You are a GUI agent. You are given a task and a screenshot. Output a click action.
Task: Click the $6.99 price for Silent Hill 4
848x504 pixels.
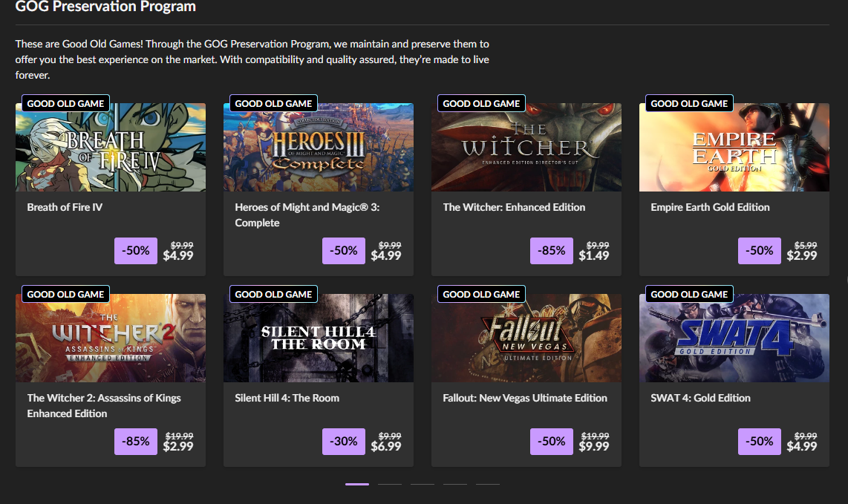click(386, 447)
